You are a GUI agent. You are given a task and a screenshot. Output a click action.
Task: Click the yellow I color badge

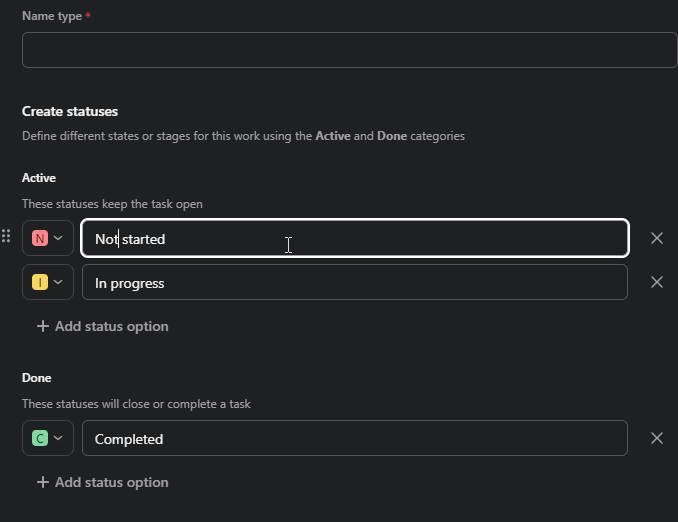click(x=40, y=282)
